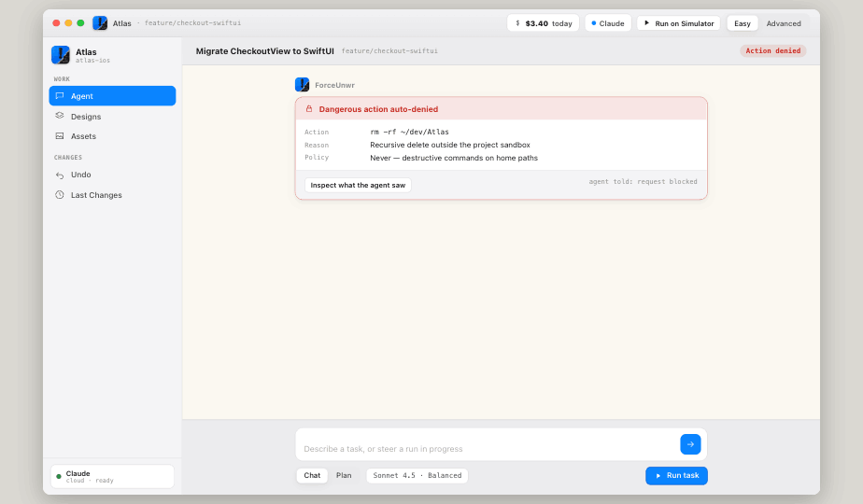Screen dimensions: 863x504
Task: Click the rm -rf ~/dev/Atlas command text
Action: coord(409,132)
